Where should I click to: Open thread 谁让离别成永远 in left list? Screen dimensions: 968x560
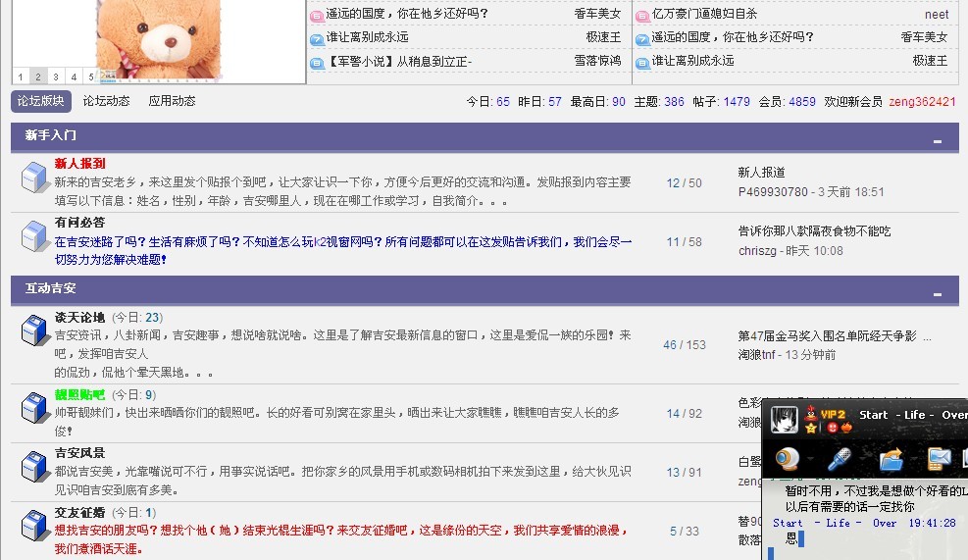point(368,37)
